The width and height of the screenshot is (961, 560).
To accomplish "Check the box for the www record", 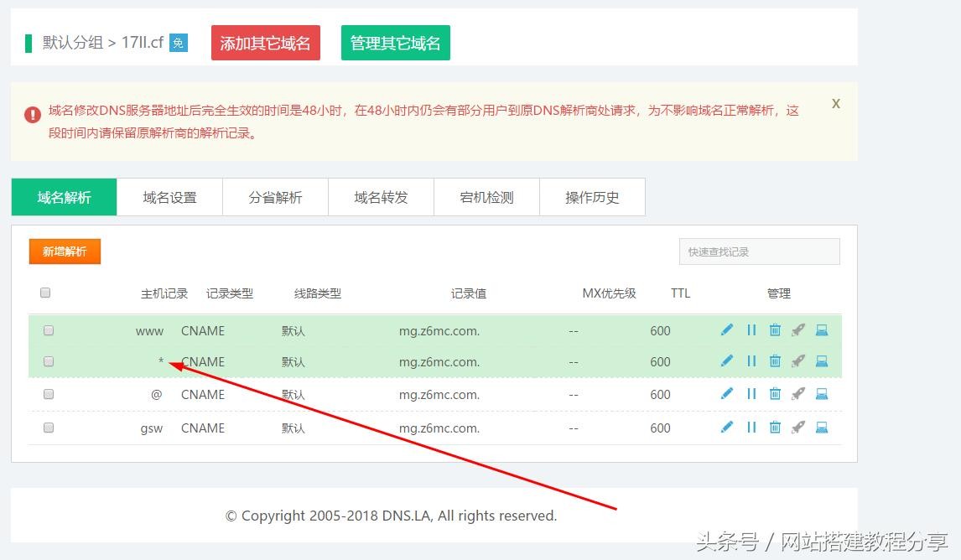I will [x=49, y=330].
